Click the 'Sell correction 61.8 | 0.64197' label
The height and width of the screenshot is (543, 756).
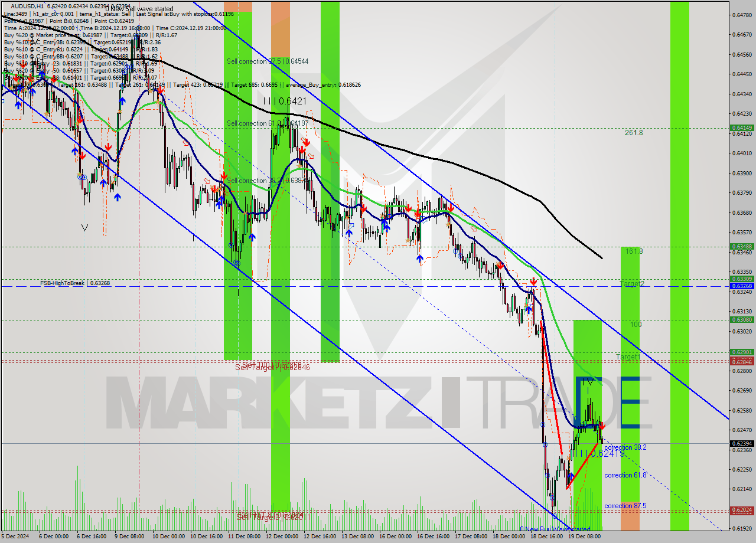[268, 123]
